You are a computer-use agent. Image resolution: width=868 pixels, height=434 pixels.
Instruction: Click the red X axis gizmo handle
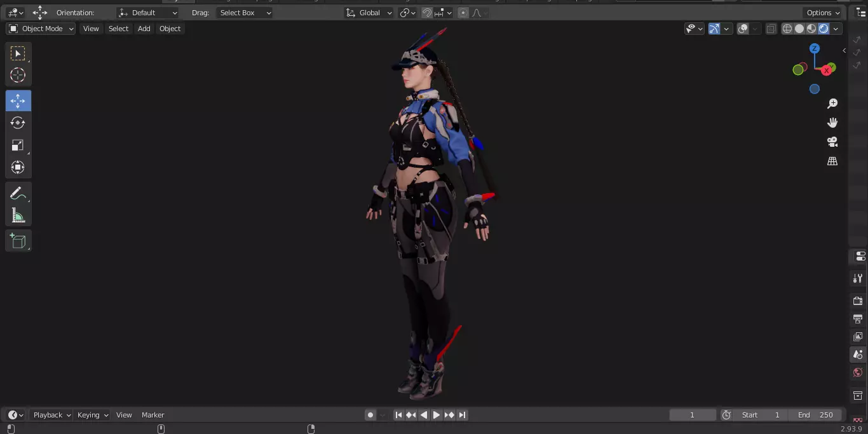pos(827,71)
